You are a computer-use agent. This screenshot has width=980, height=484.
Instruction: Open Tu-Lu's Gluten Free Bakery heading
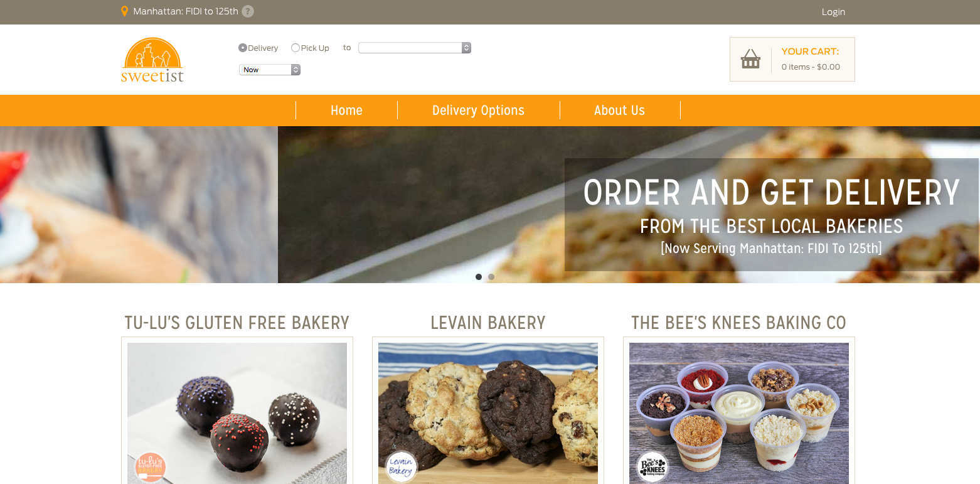pyautogui.click(x=237, y=323)
